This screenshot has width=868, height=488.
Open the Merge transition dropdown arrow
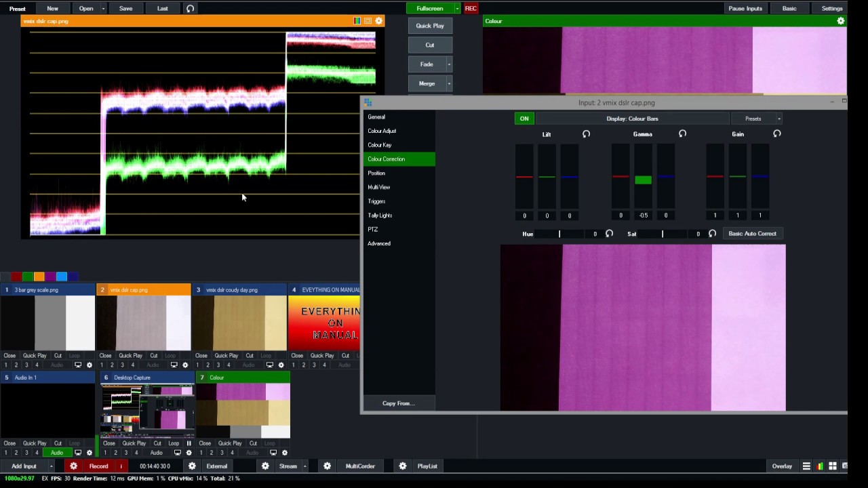tap(449, 83)
